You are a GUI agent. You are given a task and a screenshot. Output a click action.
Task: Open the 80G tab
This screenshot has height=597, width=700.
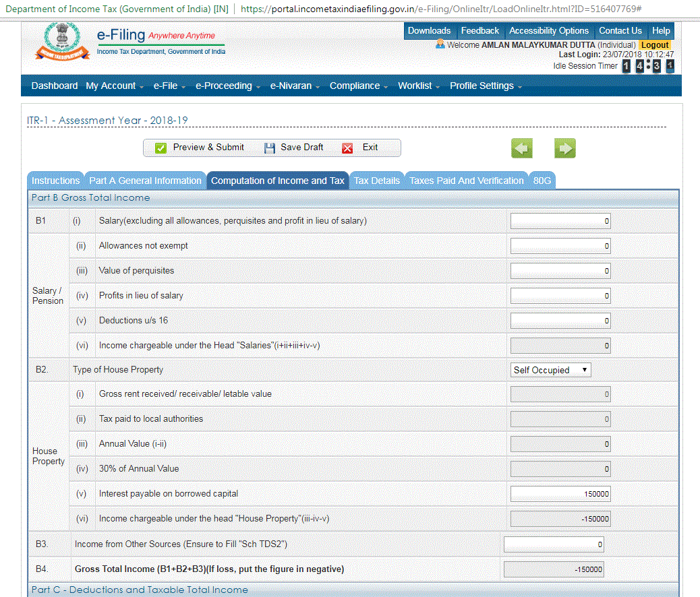542,181
